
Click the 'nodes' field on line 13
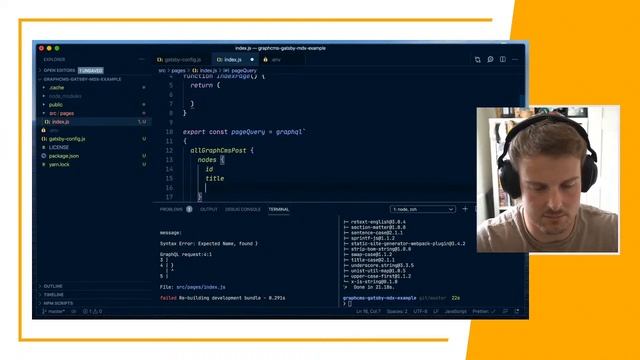pyautogui.click(x=207, y=160)
